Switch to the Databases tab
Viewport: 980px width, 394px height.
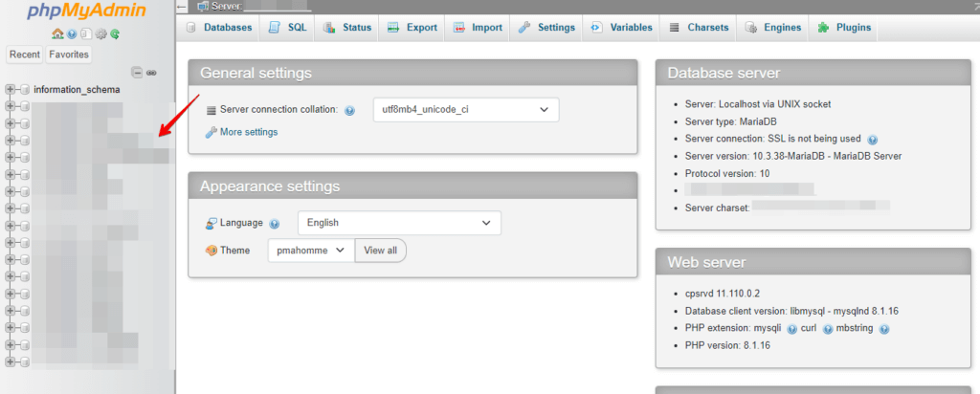pyautogui.click(x=219, y=28)
